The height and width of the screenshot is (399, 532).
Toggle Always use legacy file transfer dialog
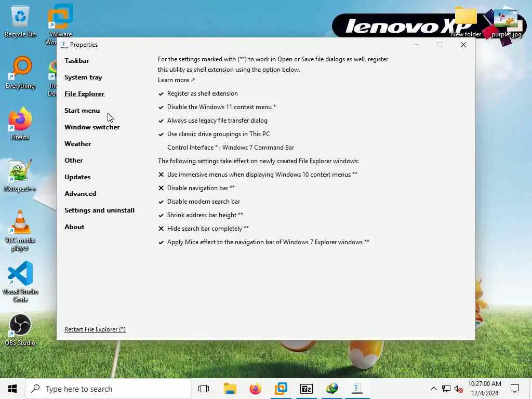(212, 121)
